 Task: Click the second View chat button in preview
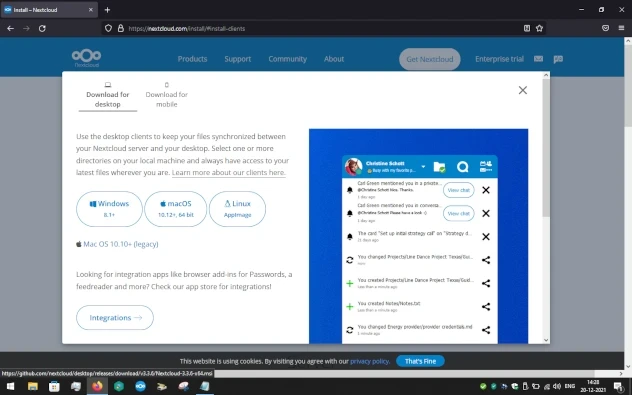pos(459,213)
